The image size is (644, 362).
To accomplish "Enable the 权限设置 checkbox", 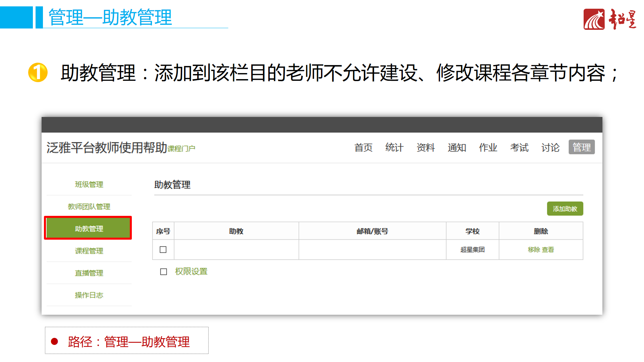I will (163, 271).
